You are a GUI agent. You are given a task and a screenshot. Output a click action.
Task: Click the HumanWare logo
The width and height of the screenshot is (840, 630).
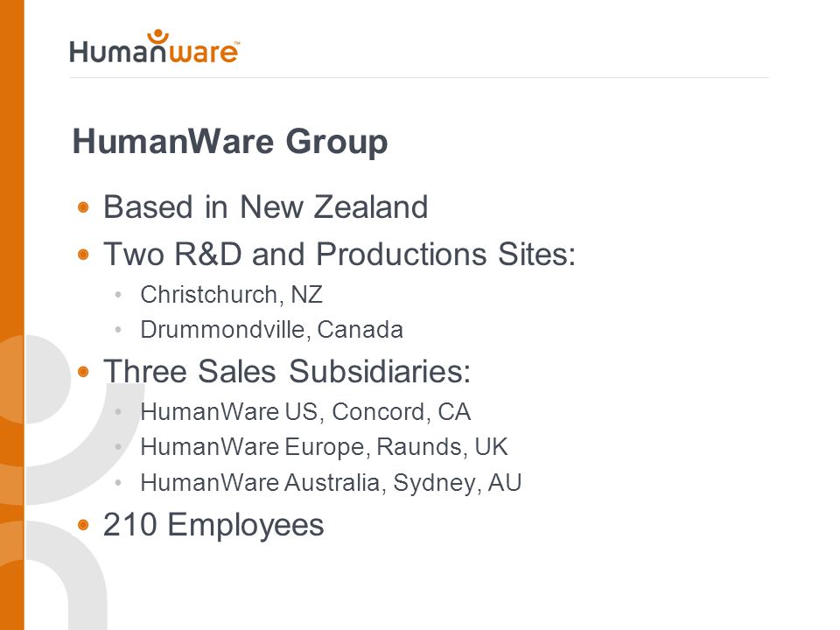pyautogui.click(x=154, y=46)
